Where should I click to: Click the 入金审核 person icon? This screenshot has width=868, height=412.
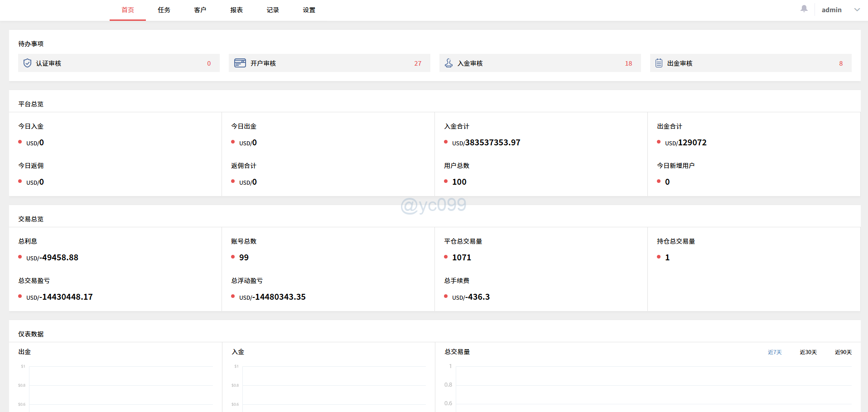tap(449, 63)
